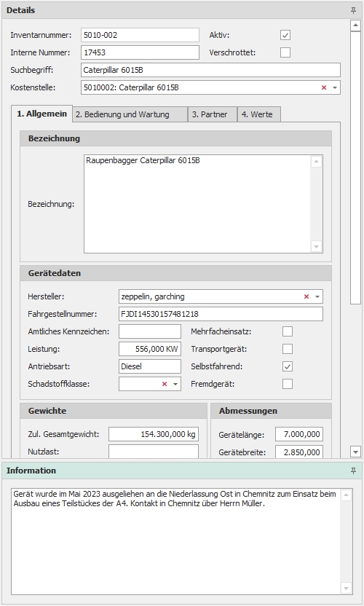This screenshot has height=606, width=364.
Task: Click the Zul. Gesamtgewicht field
Action: click(154, 434)
